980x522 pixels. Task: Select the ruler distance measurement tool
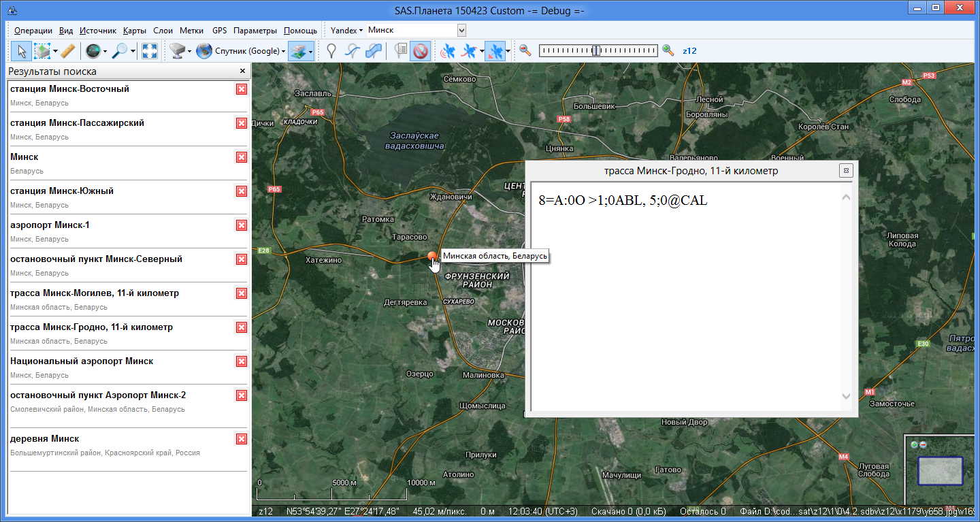(x=67, y=51)
